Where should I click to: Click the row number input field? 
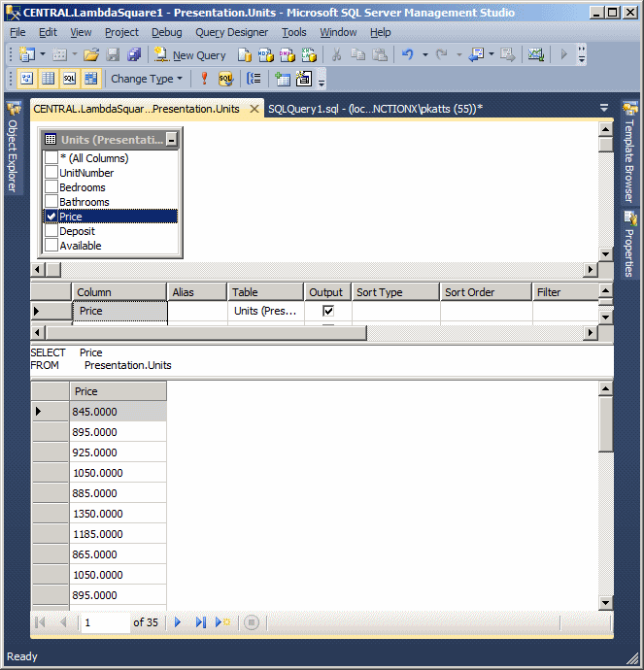pos(105,622)
